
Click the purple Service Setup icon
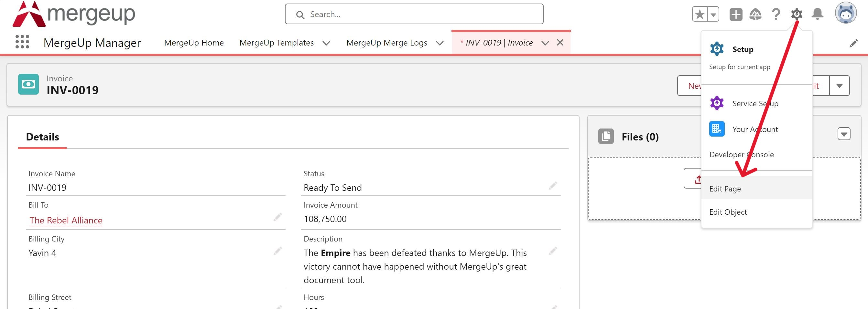(717, 103)
